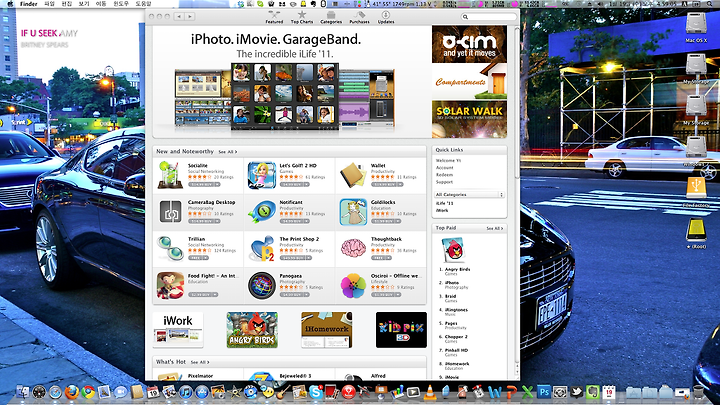Open the Trash in the Dock
This screenshot has height=405, width=720.
699,392
